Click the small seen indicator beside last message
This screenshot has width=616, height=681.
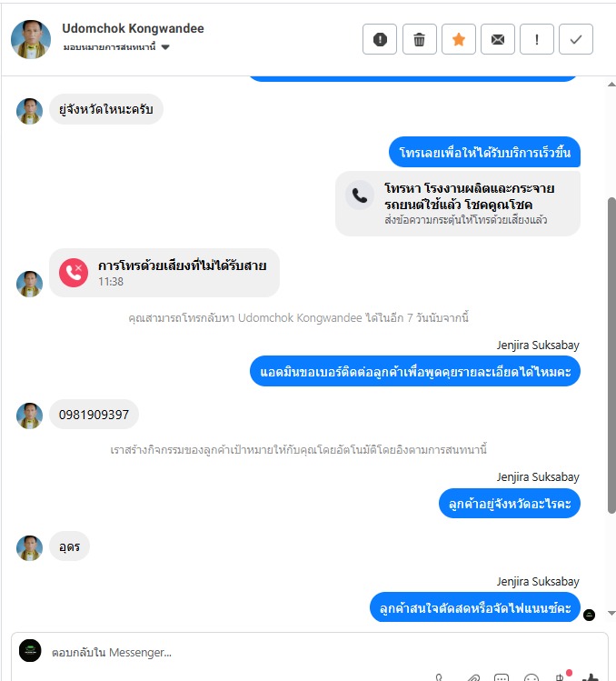coord(589,615)
